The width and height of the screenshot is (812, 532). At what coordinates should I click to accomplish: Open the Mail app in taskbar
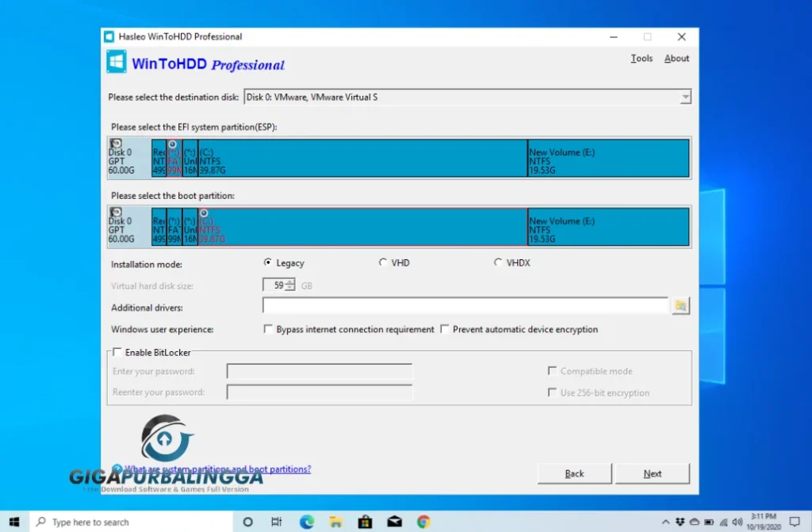[394, 522]
